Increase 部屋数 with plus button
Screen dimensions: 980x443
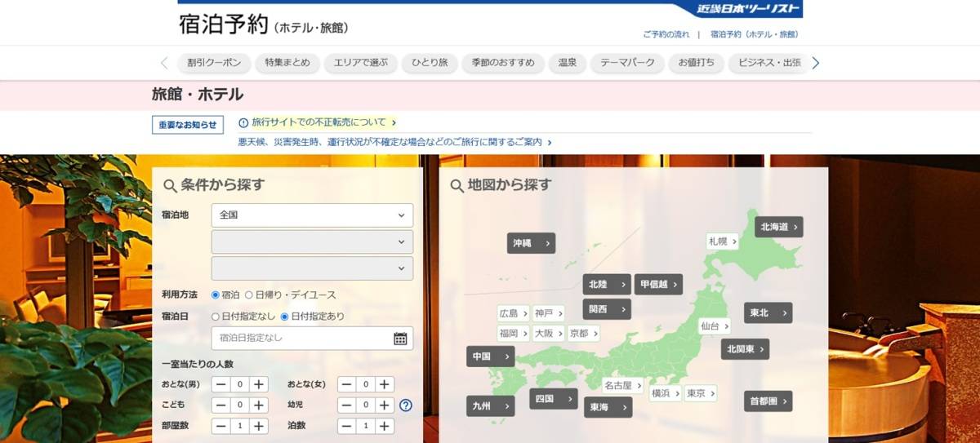coord(259,426)
